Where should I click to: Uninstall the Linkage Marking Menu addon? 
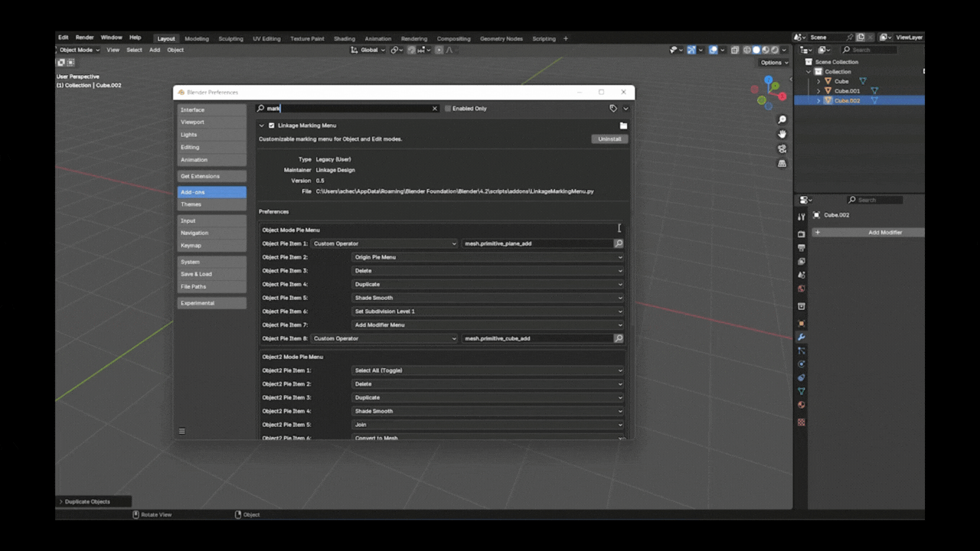609,139
